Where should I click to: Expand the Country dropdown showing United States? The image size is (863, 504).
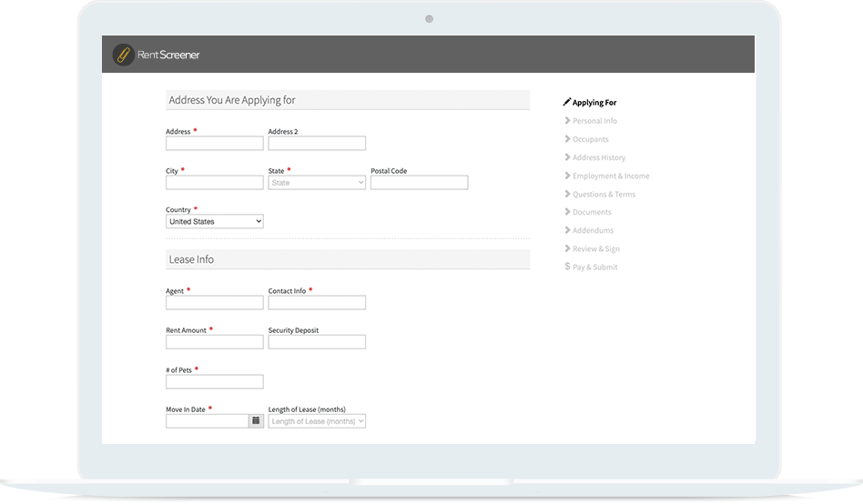pos(215,221)
